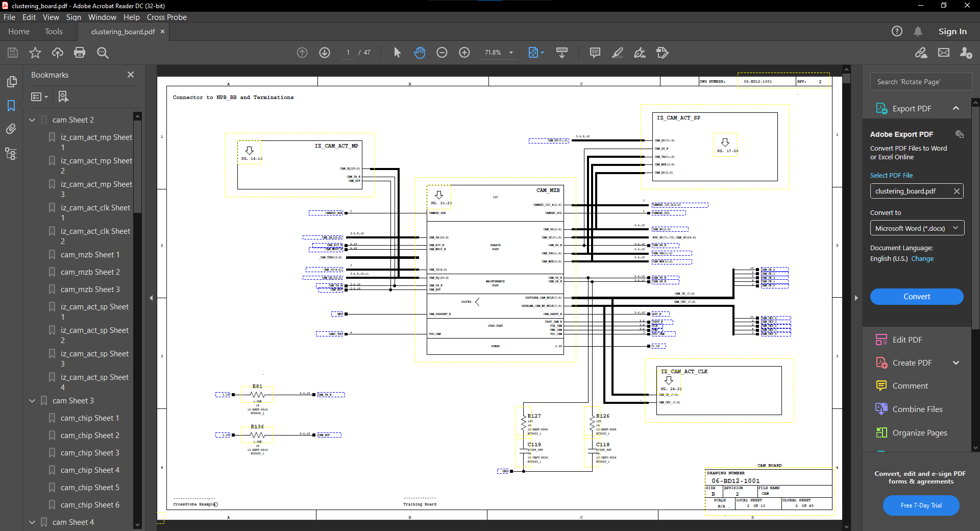Open the Add Sticky Note comment tool
The image size is (980, 531).
coord(595,53)
